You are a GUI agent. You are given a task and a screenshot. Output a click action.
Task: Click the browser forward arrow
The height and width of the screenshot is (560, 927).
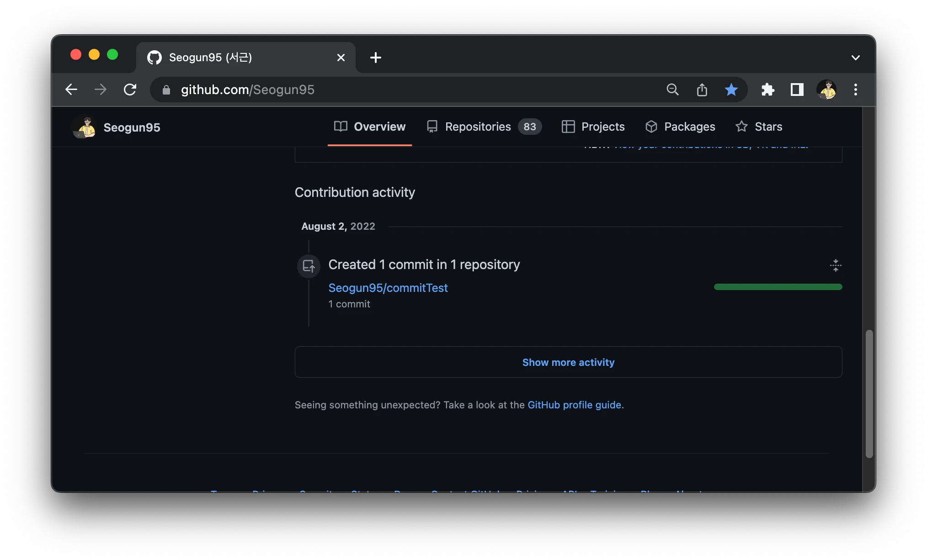(101, 90)
